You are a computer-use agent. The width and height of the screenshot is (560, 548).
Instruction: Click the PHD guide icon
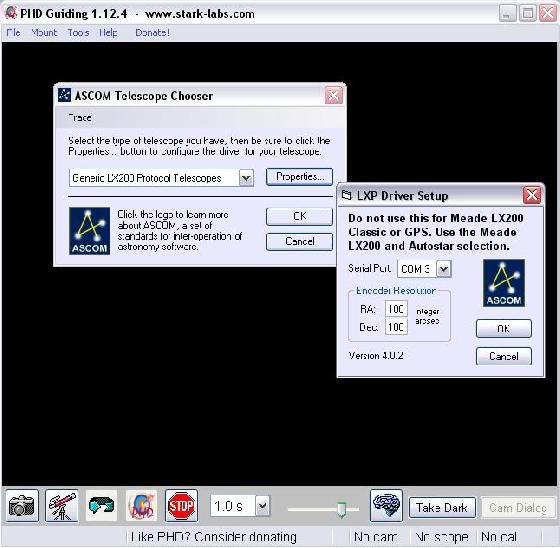tap(141, 506)
